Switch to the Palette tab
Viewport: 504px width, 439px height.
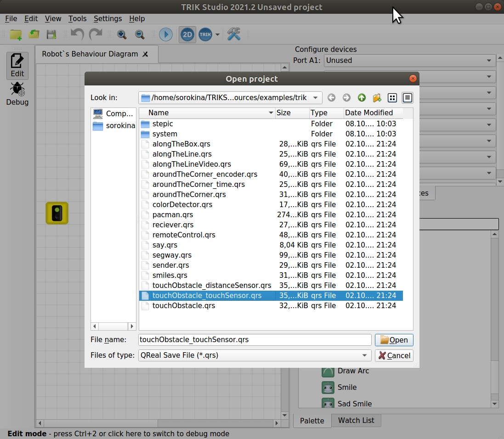(x=312, y=421)
